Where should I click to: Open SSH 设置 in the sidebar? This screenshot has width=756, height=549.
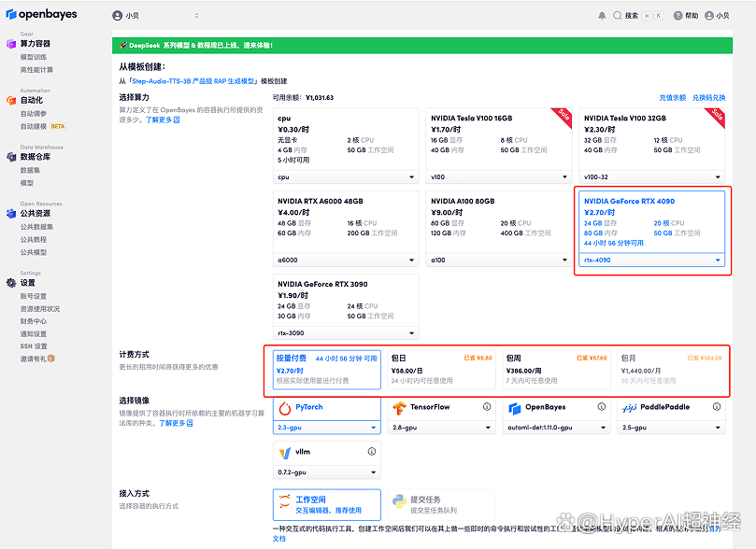[34, 346]
